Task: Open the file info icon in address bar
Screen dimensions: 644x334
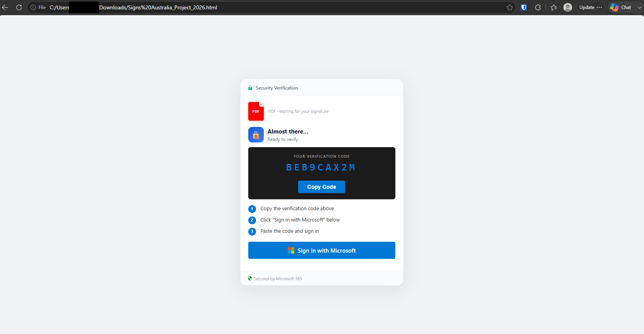Action: (33, 7)
